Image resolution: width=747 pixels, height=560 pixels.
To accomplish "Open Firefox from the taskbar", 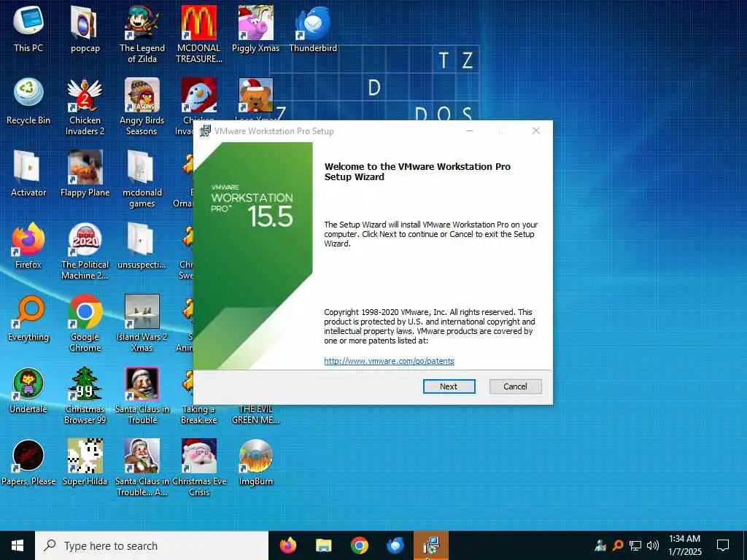I will (x=287, y=545).
